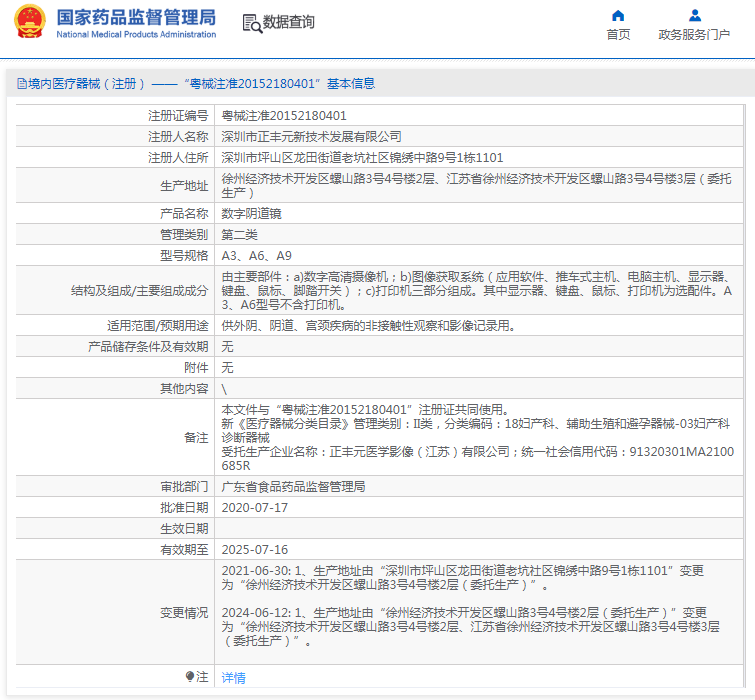Click the 结构及组成 description text
Image resolution: width=755 pixels, height=700 pixels.
pyautogui.click(x=478, y=290)
